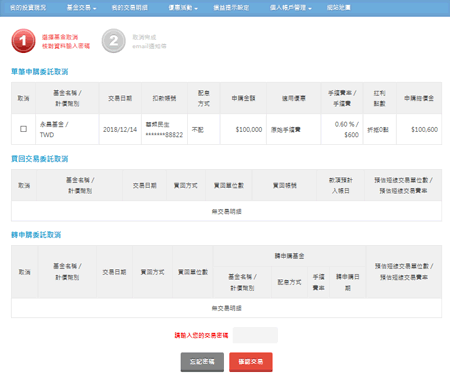Go to 我的投資現況 in the top menu
The width and height of the screenshot is (450, 382).
(28, 8)
